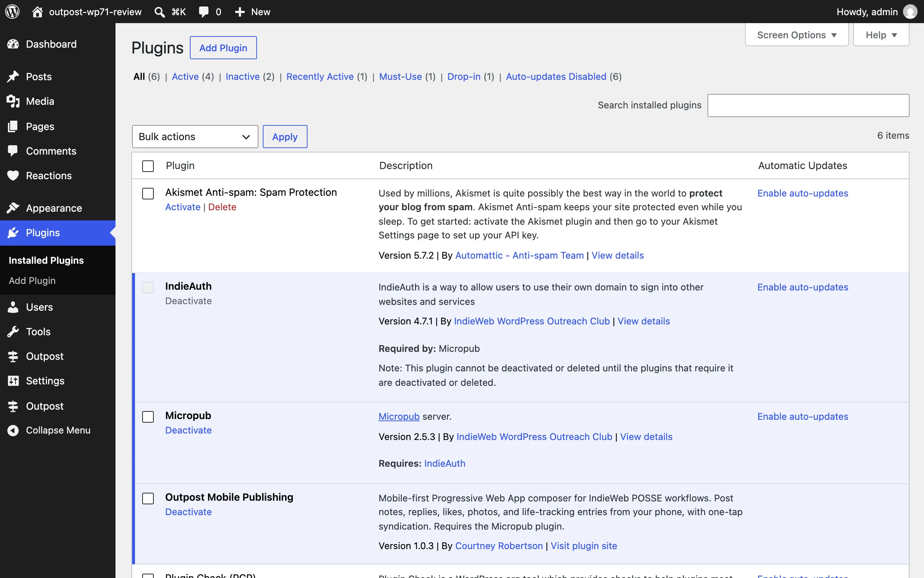
Task: Check the Outpost Mobile Publishing checkbox
Action: point(148,499)
